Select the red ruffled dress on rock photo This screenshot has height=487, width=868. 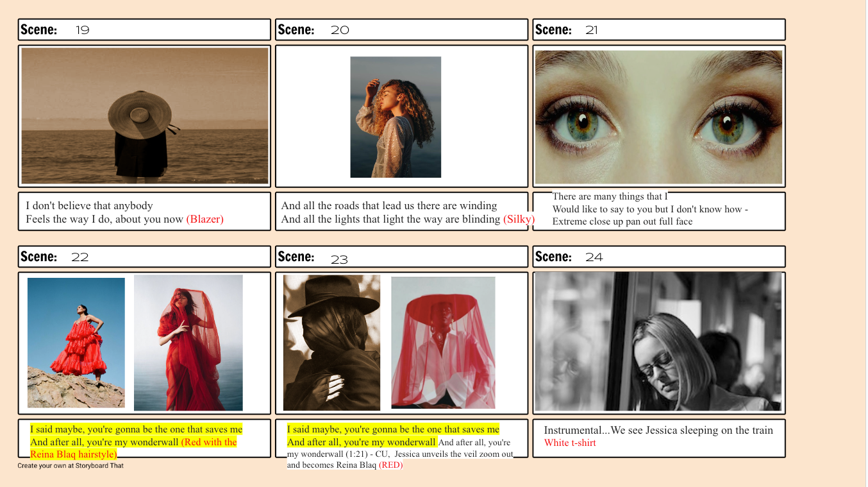[76, 343]
